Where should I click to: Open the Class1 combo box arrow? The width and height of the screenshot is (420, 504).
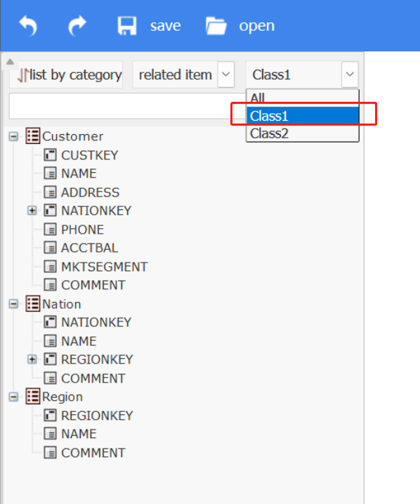pos(350,74)
